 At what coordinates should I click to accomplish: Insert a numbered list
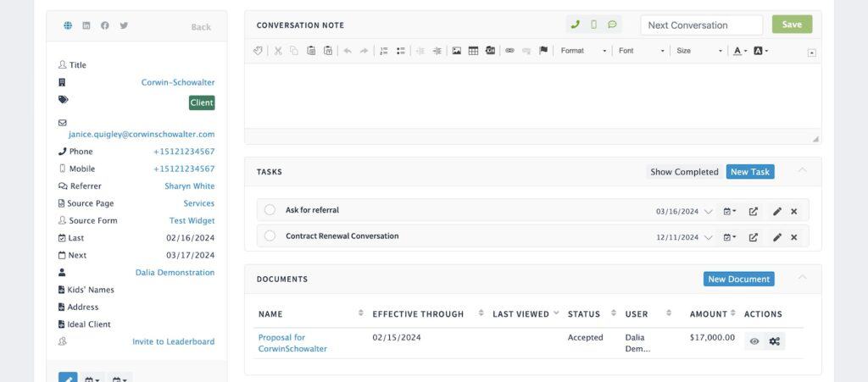(384, 51)
